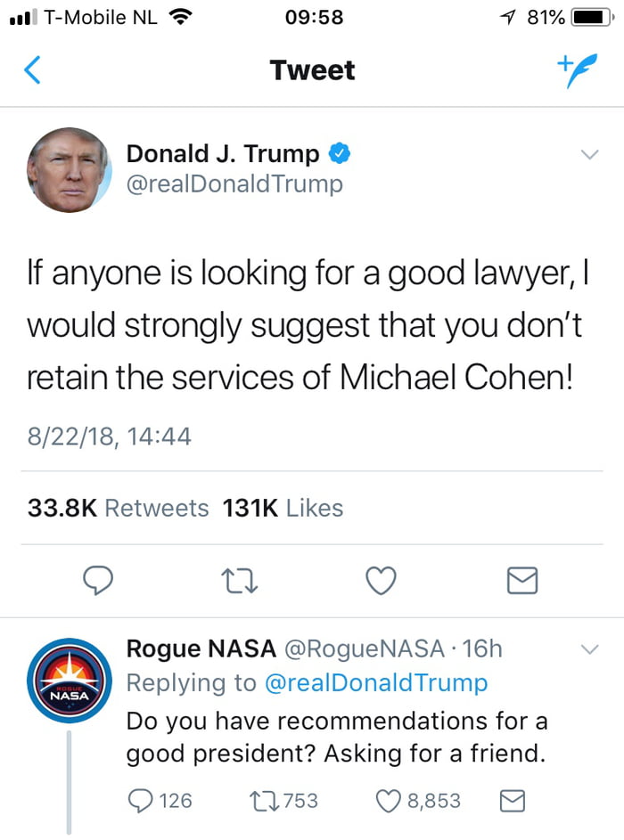The image size is (624, 840).
Task: Like Rogue NASA's reply tweet
Action: 390,801
